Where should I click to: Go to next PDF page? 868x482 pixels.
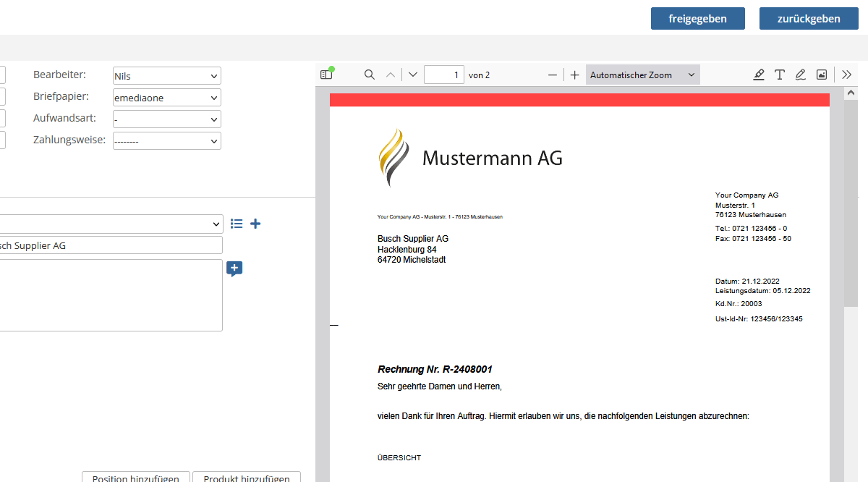tap(413, 75)
